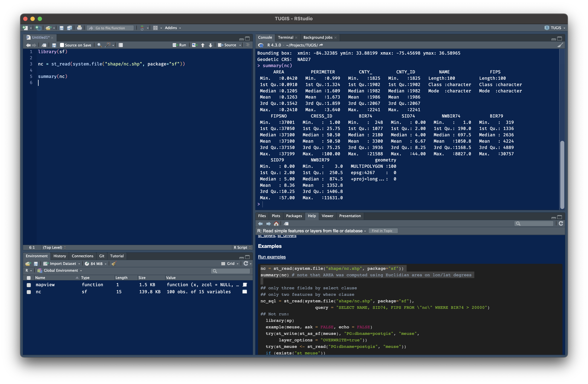Click the Help pane refresh icon
Screen dimensions: 588x384
click(561, 223)
